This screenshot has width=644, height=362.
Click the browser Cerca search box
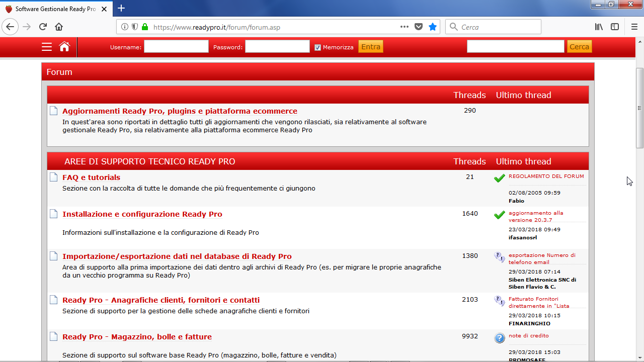point(493,27)
